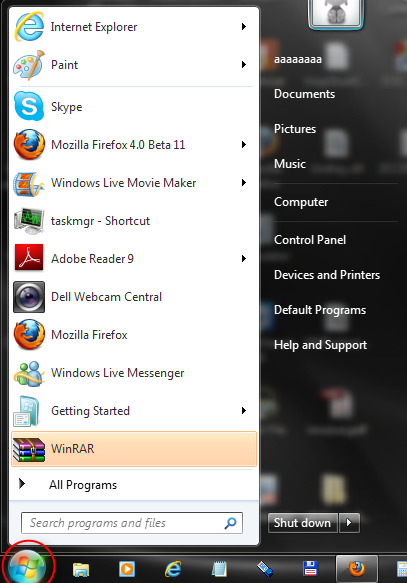
Task: Switch to Firefox taskbar button
Action: tap(357, 569)
